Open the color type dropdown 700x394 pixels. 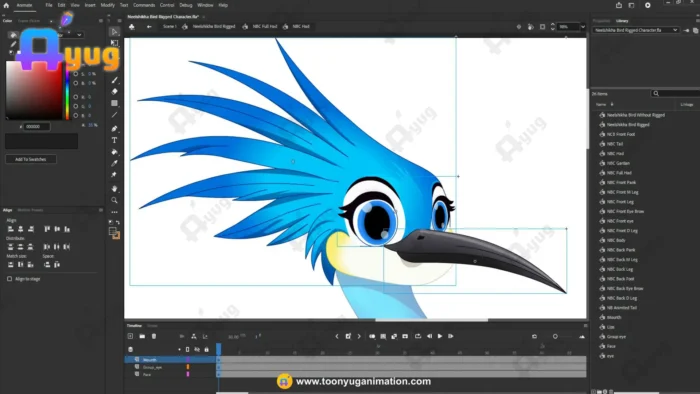pyautogui.click(x=79, y=35)
